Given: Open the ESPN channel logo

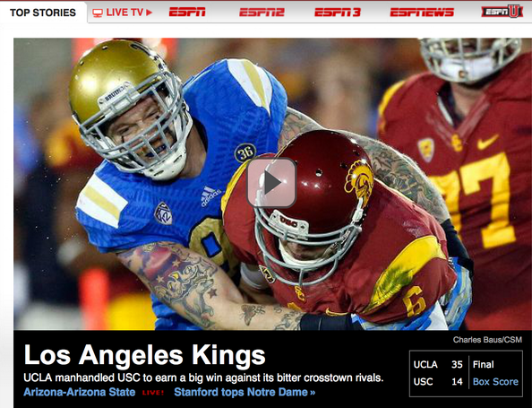Looking at the screenshot, I should (x=187, y=13).
